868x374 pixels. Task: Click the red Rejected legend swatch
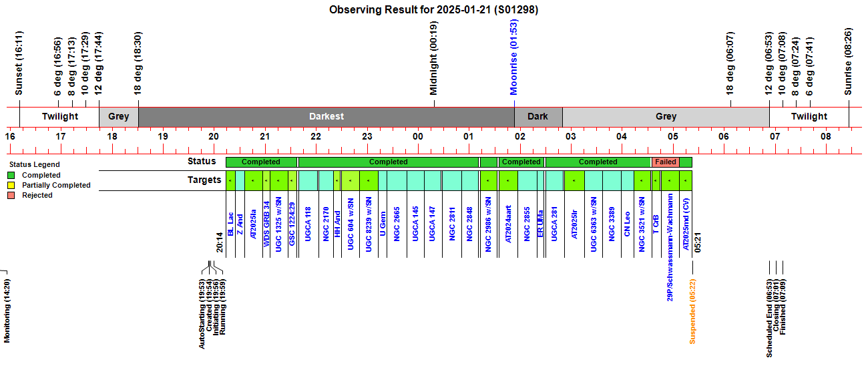click(x=11, y=196)
